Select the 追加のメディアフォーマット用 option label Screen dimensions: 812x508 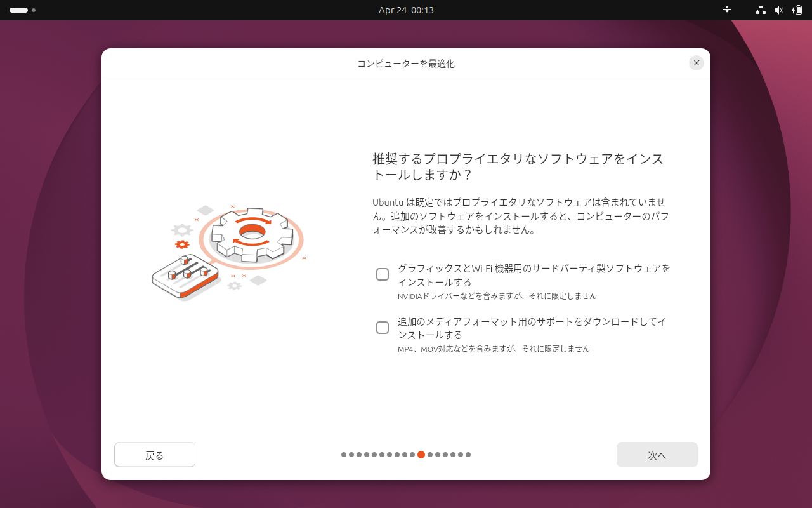pyautogui.click(x=532, y=328)
